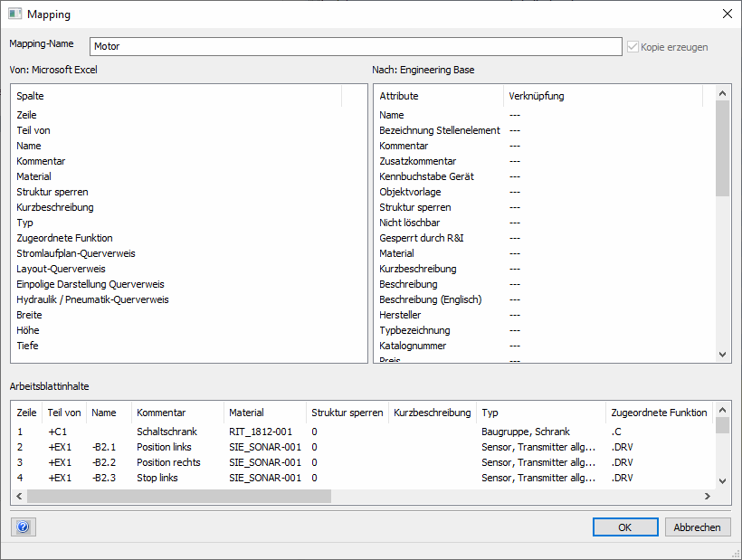Screen dimensions: 742x560
Task: Click the Abbrechen button
Action: click(x=698, y=527)
